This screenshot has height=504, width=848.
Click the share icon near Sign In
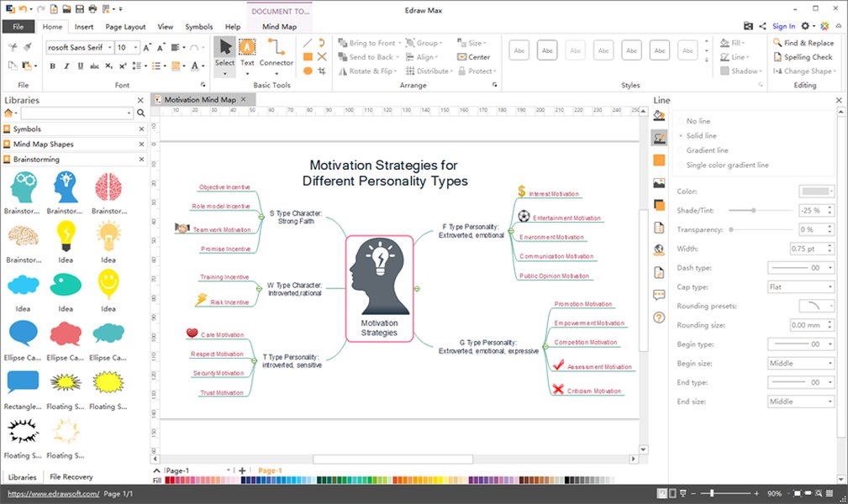click(x=762, y=26)
